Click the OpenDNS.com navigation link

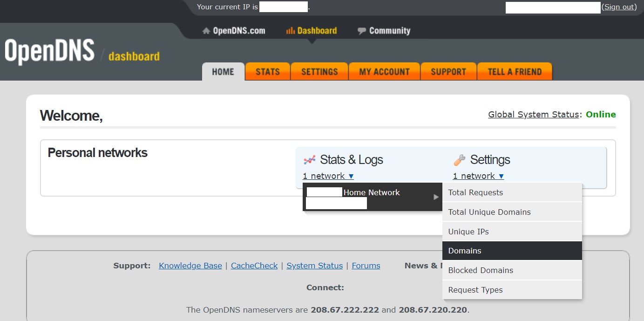click(239, 31)
